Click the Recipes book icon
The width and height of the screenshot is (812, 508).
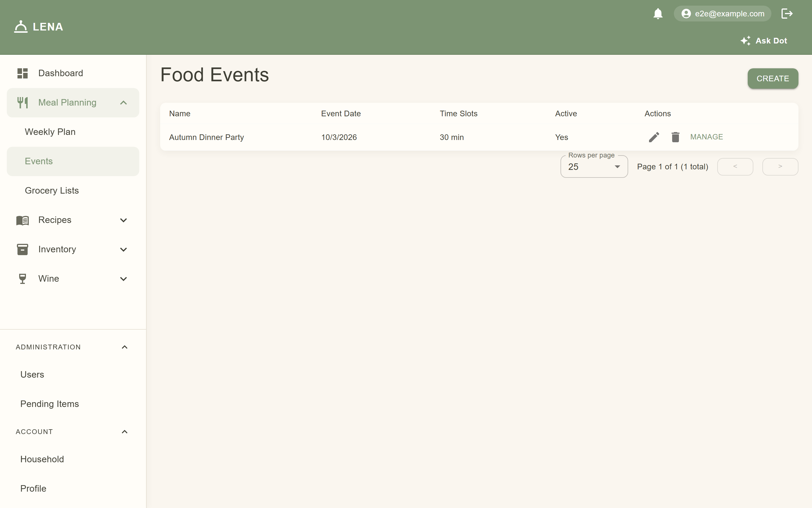23,220
